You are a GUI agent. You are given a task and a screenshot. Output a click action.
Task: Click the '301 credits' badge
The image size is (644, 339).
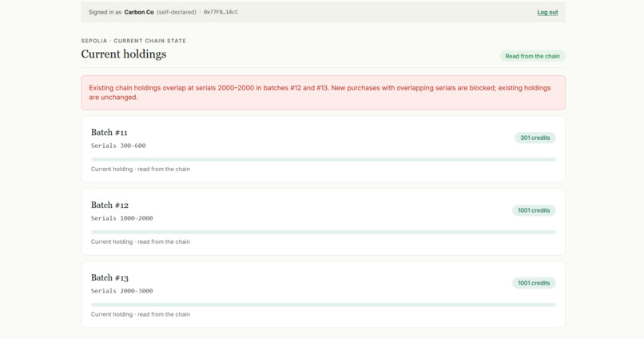[535, 138]
